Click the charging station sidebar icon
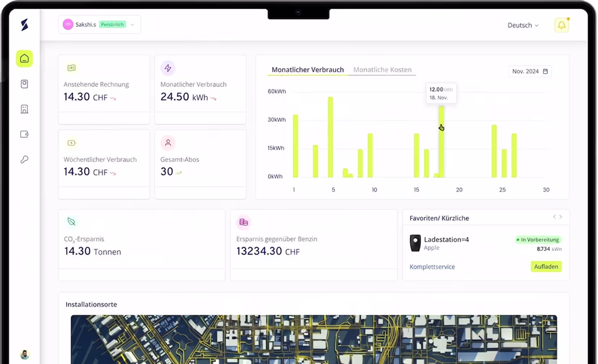 [24, 84]
